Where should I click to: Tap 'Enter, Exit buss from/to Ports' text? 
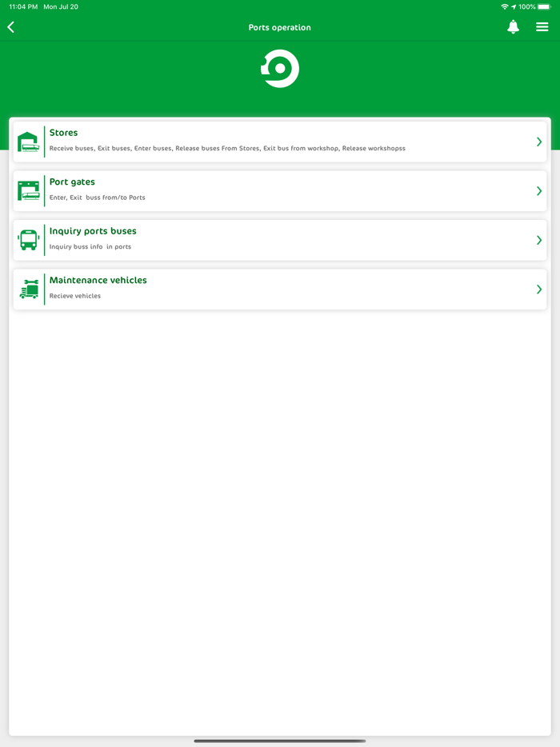(x=98, y=198)
